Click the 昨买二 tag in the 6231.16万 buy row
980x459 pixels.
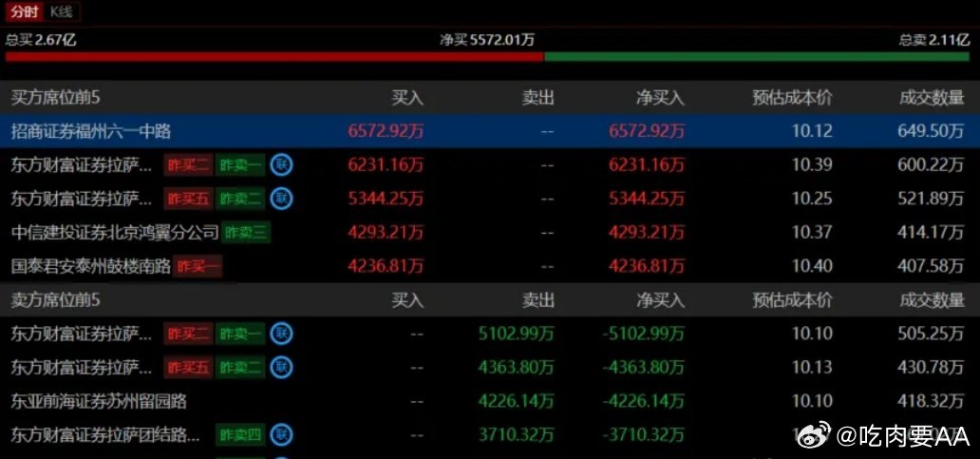point(189,165)
